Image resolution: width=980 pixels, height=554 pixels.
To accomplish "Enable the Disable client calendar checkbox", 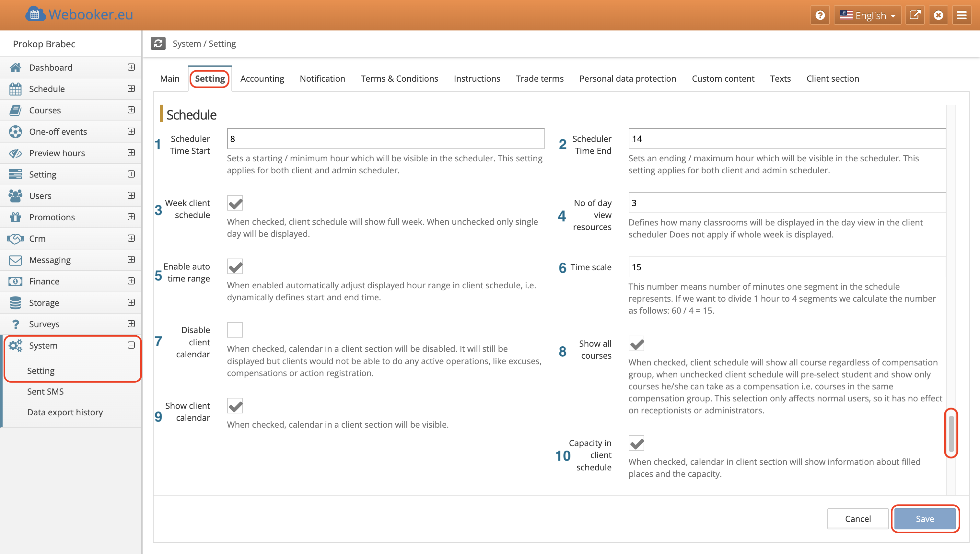I will pos(235,329).
